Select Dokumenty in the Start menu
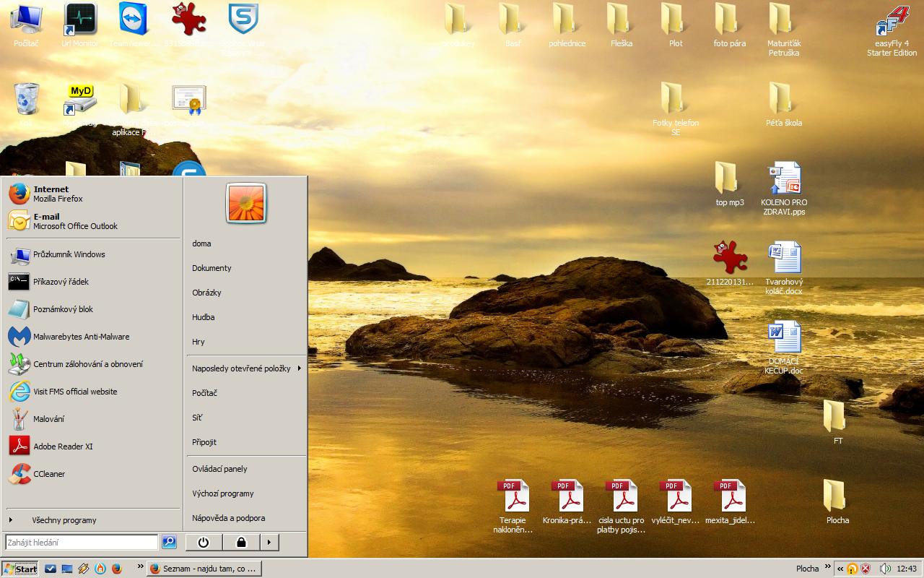The image size is (924, 578). tap(212, 268)
